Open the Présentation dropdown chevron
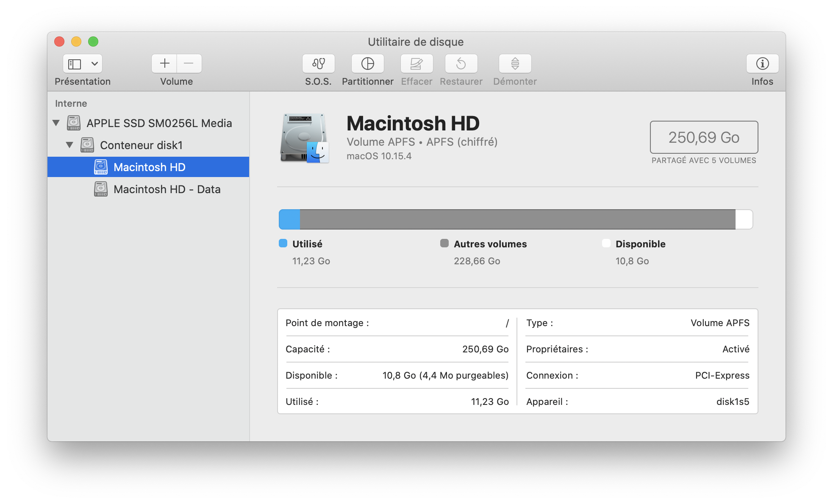The image size is (833, 504). coord(94,64)
